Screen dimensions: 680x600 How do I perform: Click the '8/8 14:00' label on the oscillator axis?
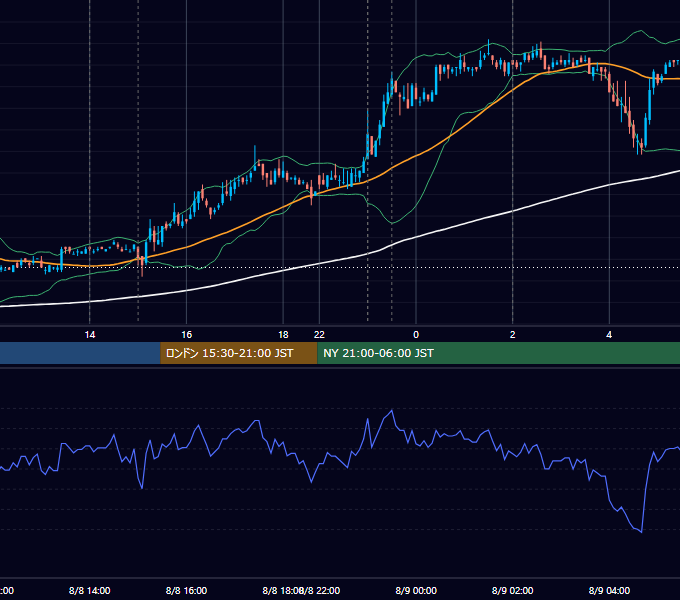pos(90,590)
